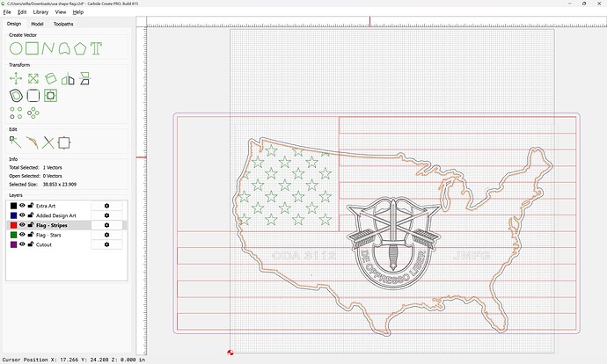Screen dimensions: 607x364
Task: Select the Group vectors edit tool
Action: [64, 142]
